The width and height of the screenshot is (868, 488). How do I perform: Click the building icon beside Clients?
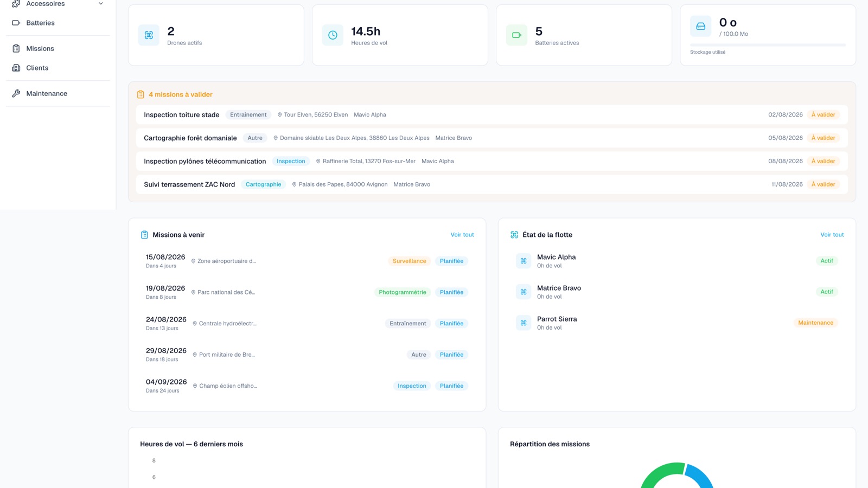(x=16, y=68)
